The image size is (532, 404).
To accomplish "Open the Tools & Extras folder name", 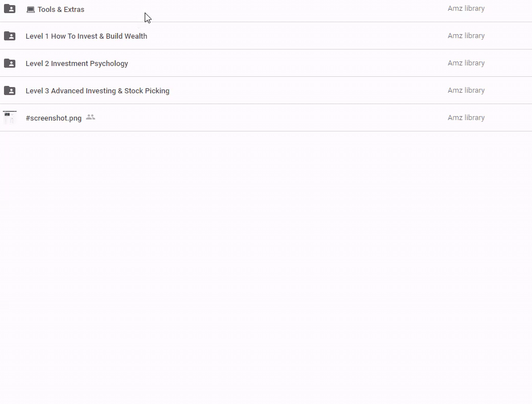I will pyautogui.click(x=61, y=10).
